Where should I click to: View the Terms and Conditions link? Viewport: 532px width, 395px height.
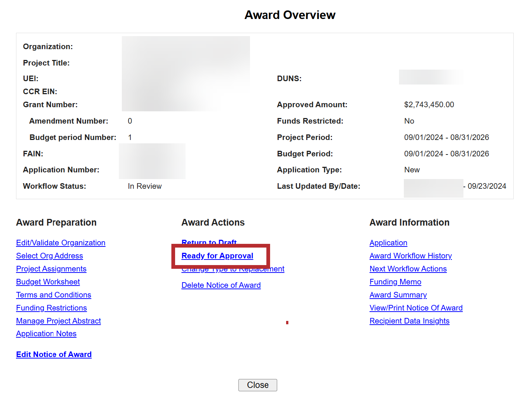point(54,295)
